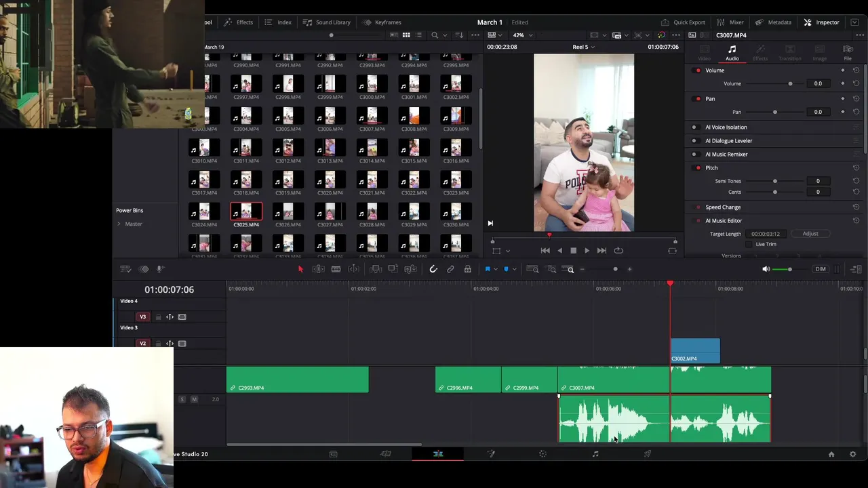
Task: Add a blue marker on the timeline
Action: pyautogui.click(x=506, y=269)
